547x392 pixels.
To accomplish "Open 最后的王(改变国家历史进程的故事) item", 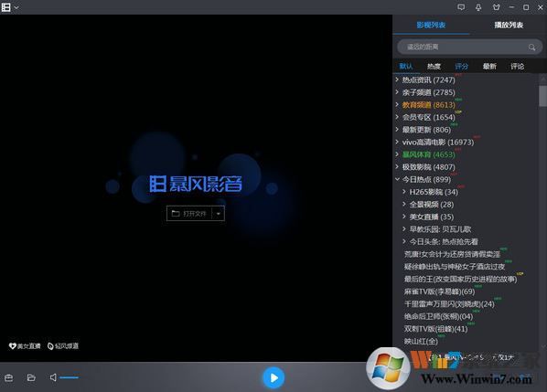I will click(460, 279).
